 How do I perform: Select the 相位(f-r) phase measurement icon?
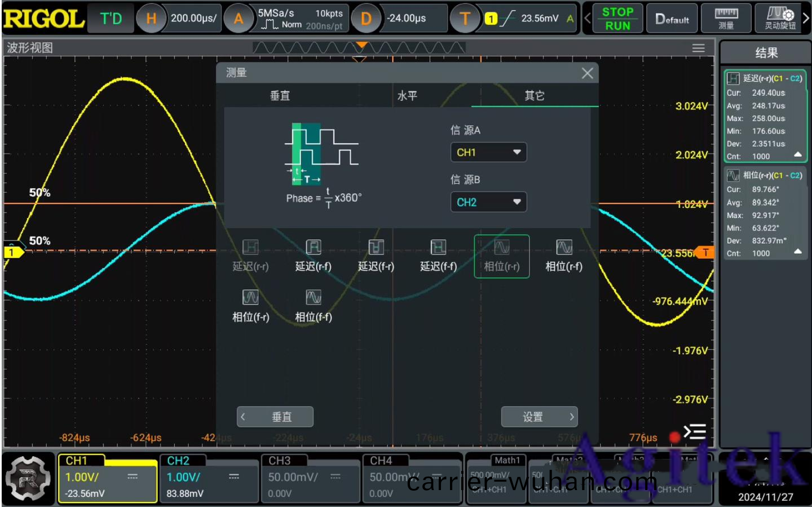[x=250, y=306]
